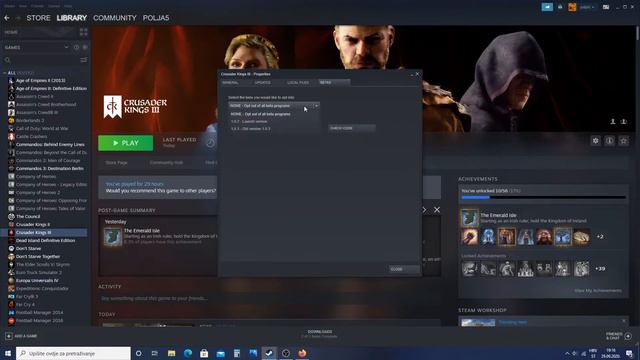The width and height of the screenshot is (640, 360).
Task: Switch to LOCAL FILES tab in Properties
Action: (298, 82)
